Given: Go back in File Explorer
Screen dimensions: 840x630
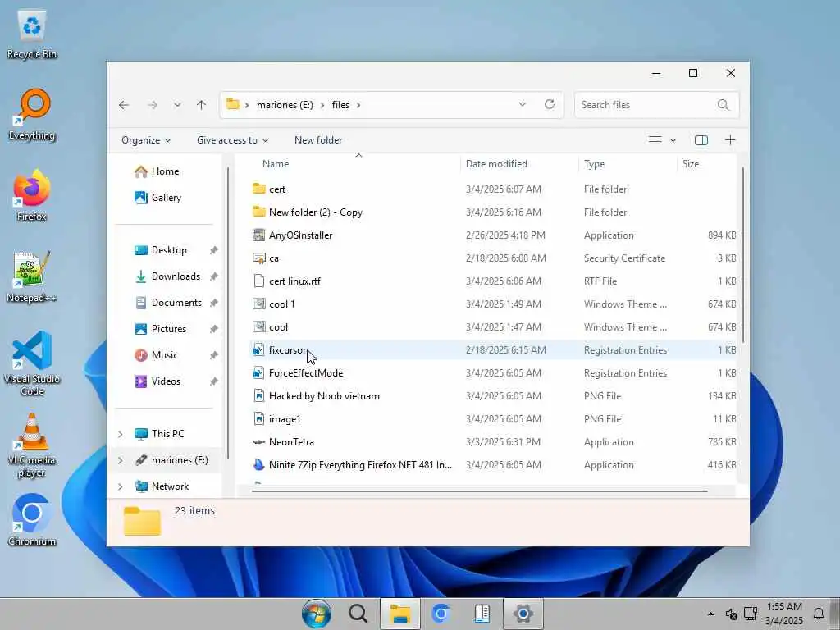Looking at the screenshot, I should point(124,105).
